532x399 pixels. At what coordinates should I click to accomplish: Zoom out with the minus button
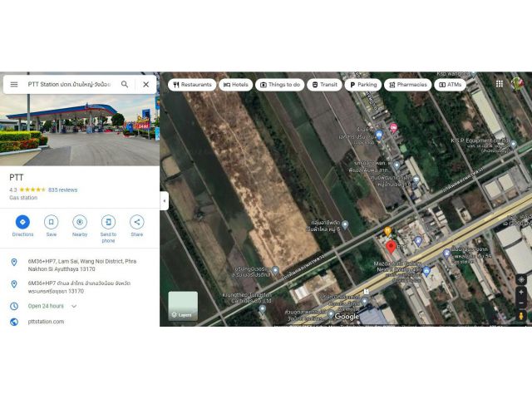[x=521, y=303]
